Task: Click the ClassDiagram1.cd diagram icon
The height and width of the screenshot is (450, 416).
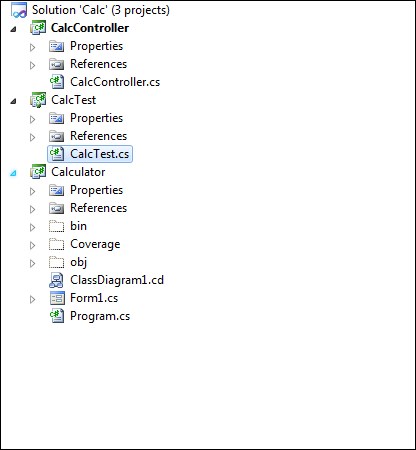Action: coord(56,280)
